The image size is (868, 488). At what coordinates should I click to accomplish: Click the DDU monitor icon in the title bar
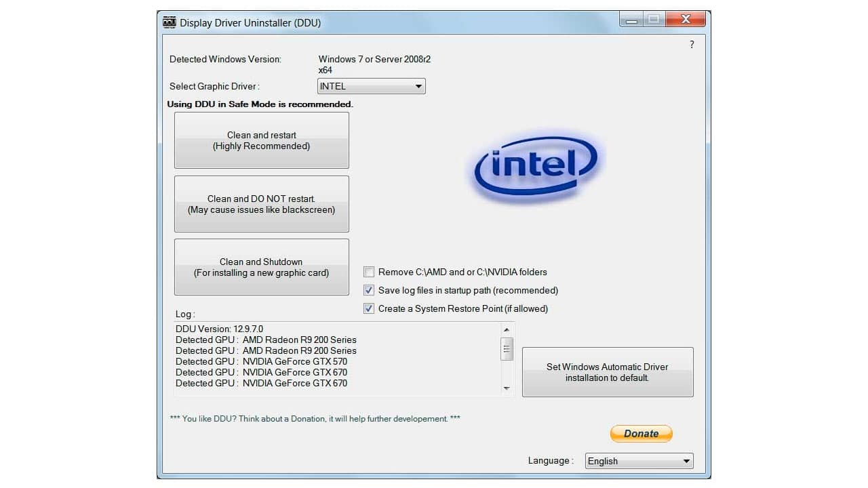pyautogui.click(x=169, y=22)
